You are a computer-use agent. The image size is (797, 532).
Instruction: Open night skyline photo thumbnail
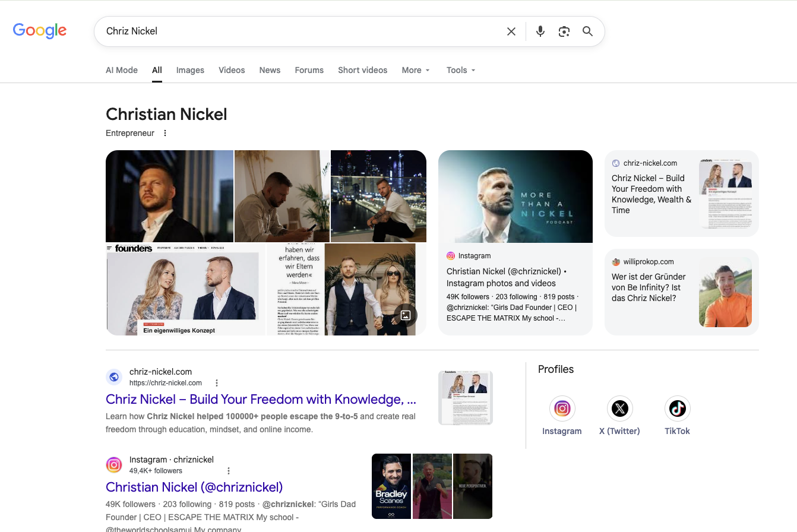[x=378, y=196]
